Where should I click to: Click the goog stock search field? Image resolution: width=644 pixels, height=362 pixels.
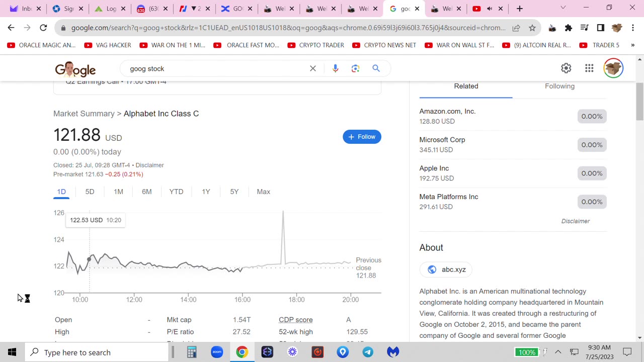216,68
